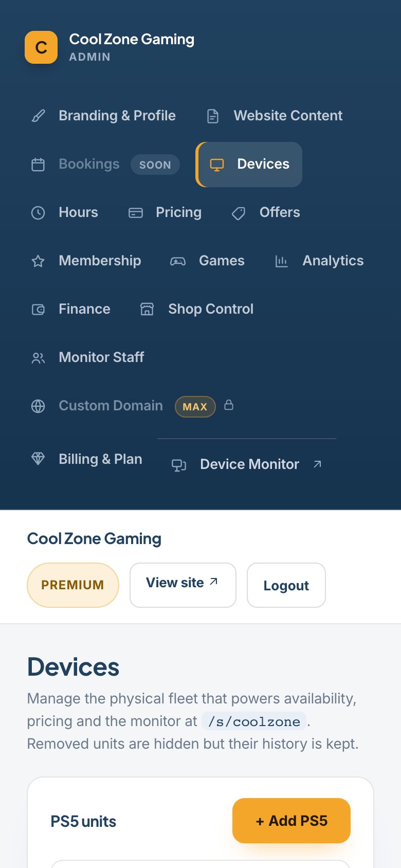Open Offers via the tag icon

pyautogui.click(x=239, y=213)
